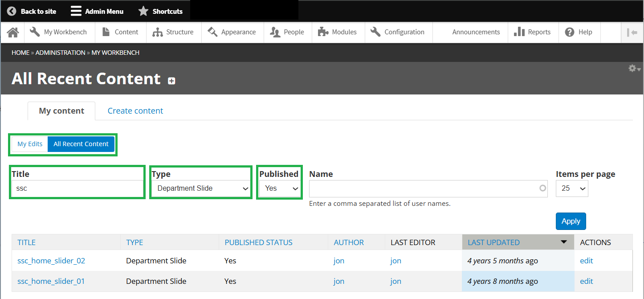This screenshot has height=299, width=644.
Task: Open the Published dropdown
Action: [x=280, y=188]
